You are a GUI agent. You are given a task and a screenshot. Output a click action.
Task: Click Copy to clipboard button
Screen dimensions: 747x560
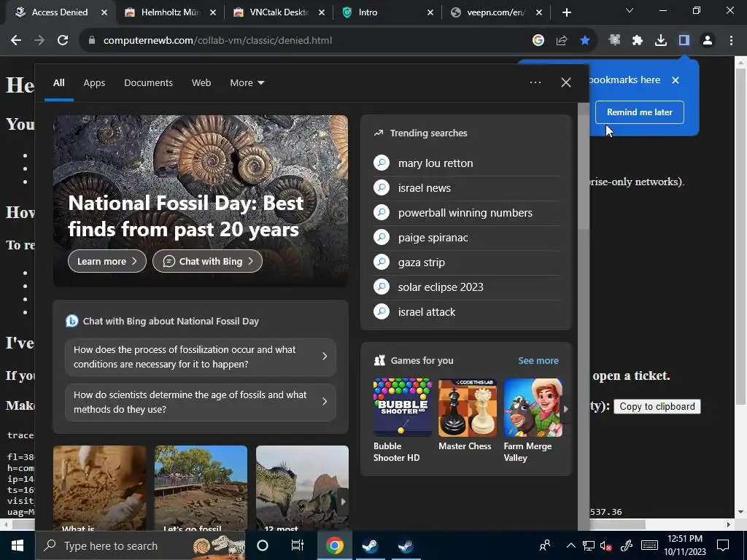[x=657, y=407]
